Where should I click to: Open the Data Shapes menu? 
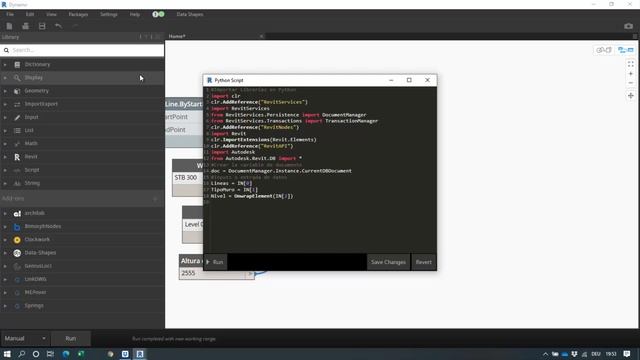coord(190,14)
